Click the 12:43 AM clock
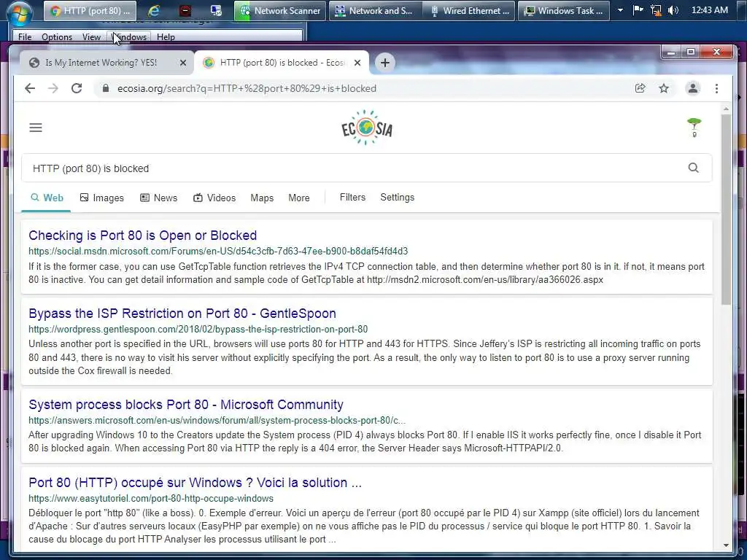Viewport: 747px width, 560px height. 709,10
